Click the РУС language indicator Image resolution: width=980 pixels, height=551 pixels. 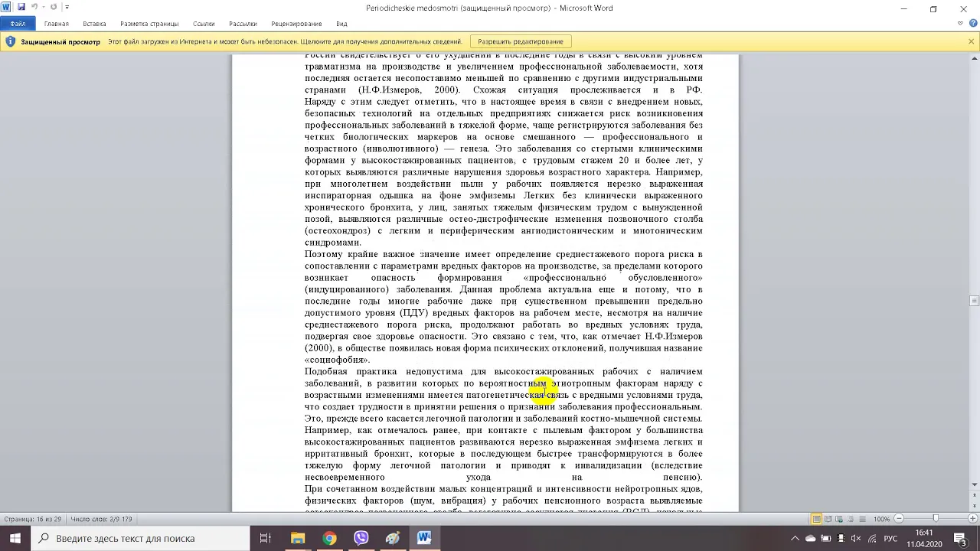click(890, 539)
